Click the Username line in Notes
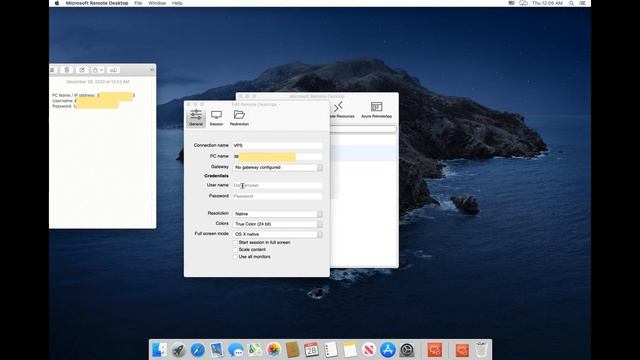The image size is (640, 360). (x=85, y=101)
